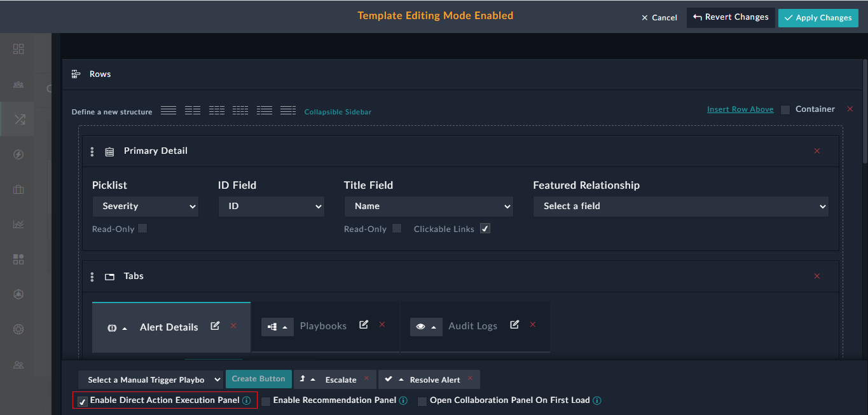The width and height of the screenshot is (868, 415).
Task: Click the lightning bolt sidebar icon
Action: (x=18, y=154)
